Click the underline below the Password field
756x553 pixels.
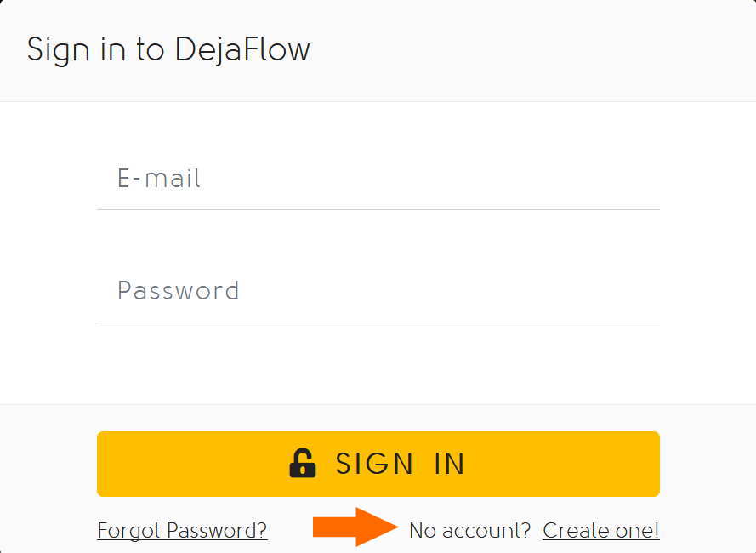378,322
